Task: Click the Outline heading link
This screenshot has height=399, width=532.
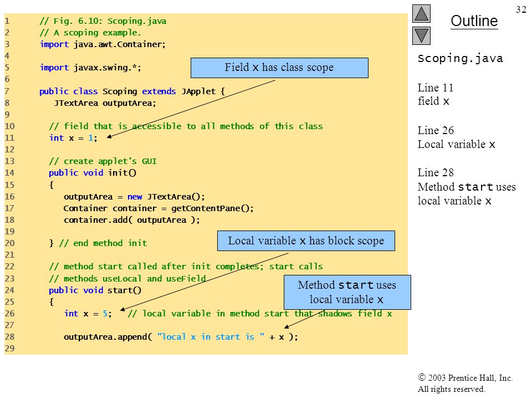Action: [x=474, y=21]
